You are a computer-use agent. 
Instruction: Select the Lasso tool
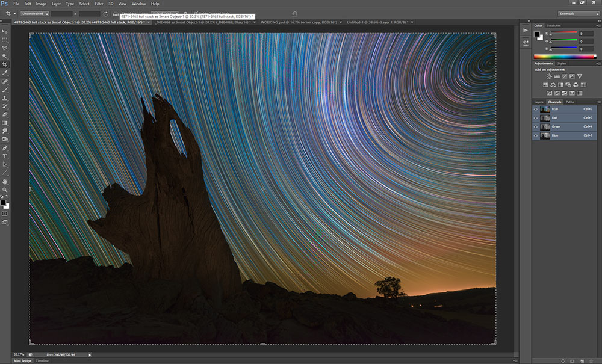tap(5, 48)
